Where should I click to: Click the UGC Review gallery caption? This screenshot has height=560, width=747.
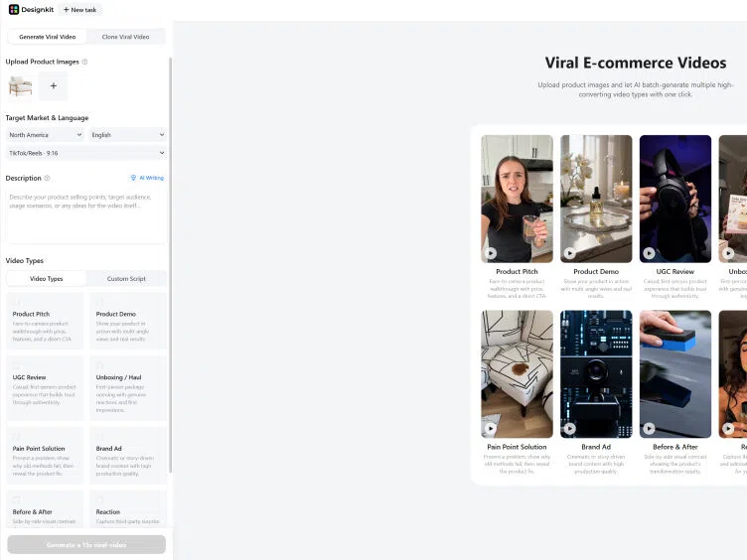(x=675, y=271)
